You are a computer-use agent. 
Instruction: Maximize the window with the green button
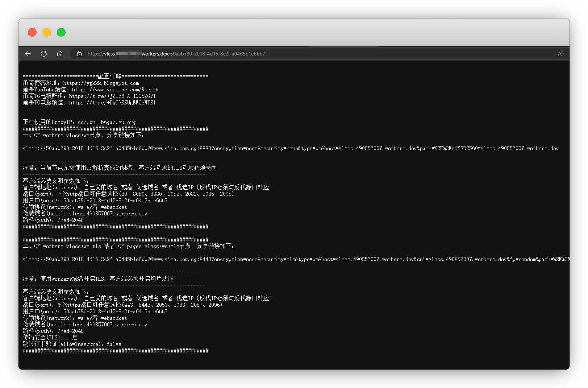tap(61, 32)
